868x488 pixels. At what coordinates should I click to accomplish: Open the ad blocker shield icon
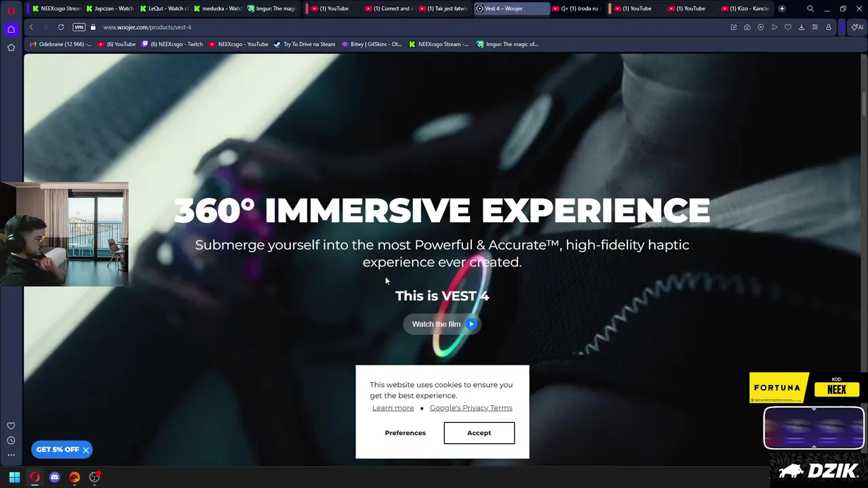click(761, 27)
